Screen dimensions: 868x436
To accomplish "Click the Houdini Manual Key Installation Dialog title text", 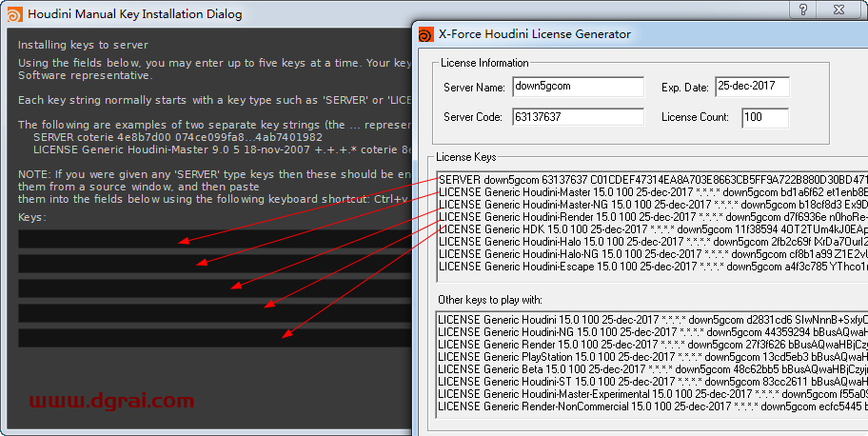I will click(x=135, y=14).
